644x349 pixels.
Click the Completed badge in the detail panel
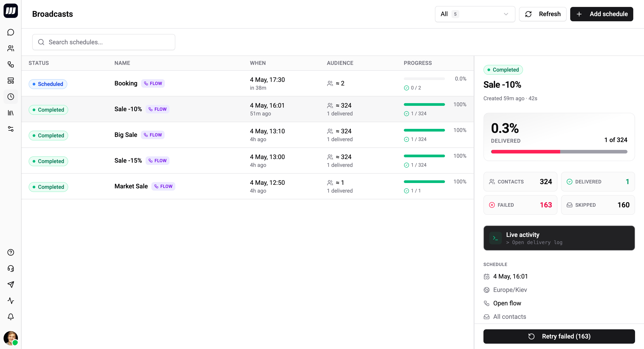tap(503, 70)
